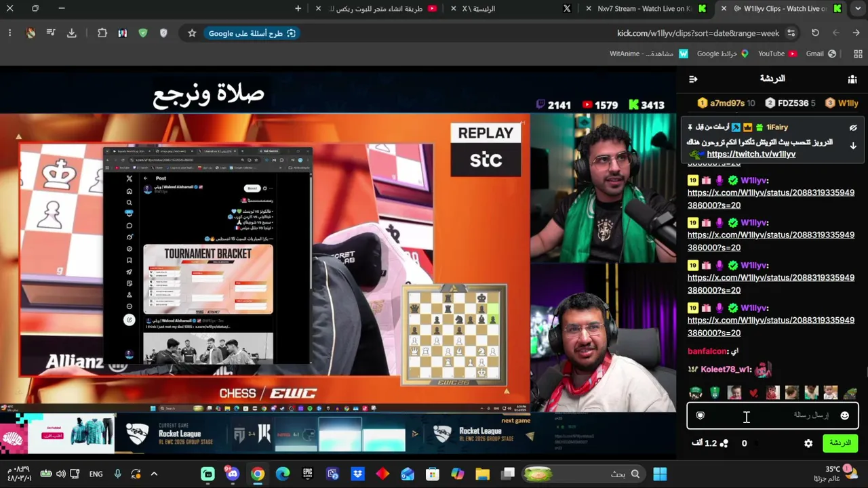Screen dimensions: 868x488
Task: Open volume control in system tray
Action: tap(61, 474)
